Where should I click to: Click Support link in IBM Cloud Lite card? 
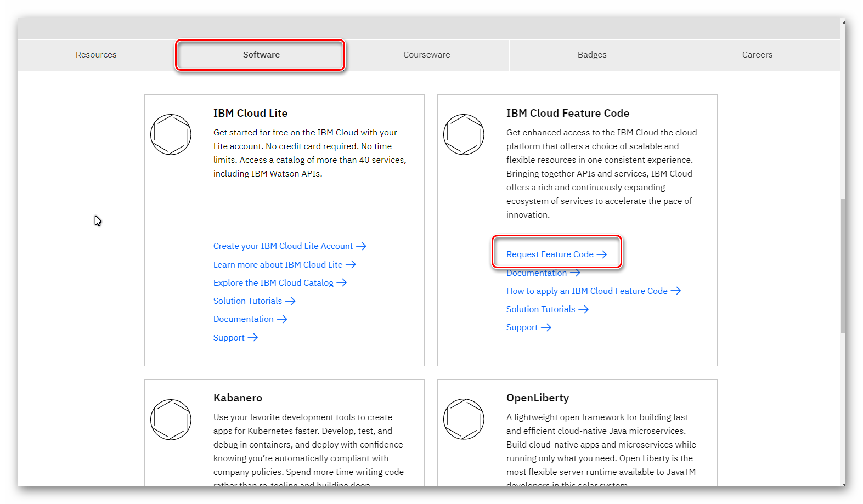point(229,338)
